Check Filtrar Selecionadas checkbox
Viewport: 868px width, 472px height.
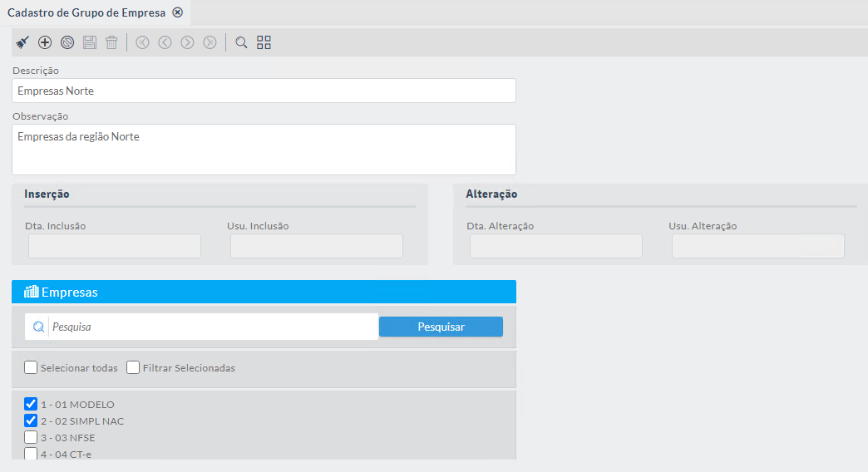pyautogui.click(x=133, y=367)
